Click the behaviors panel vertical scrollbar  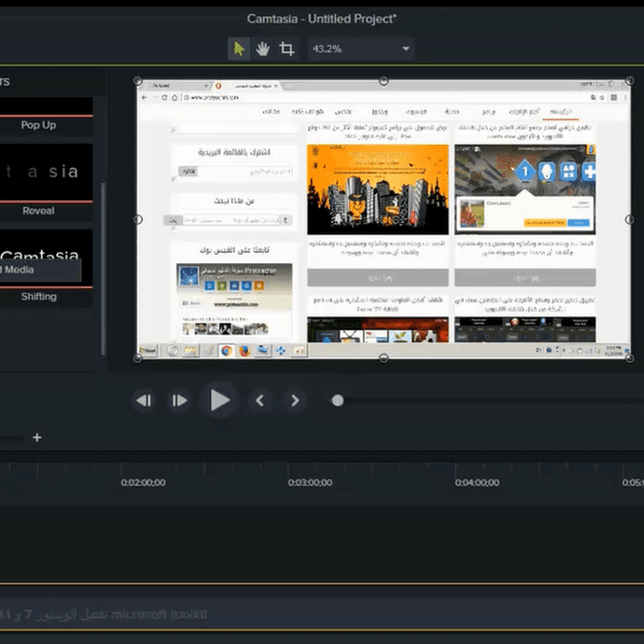tap(103, 269)
